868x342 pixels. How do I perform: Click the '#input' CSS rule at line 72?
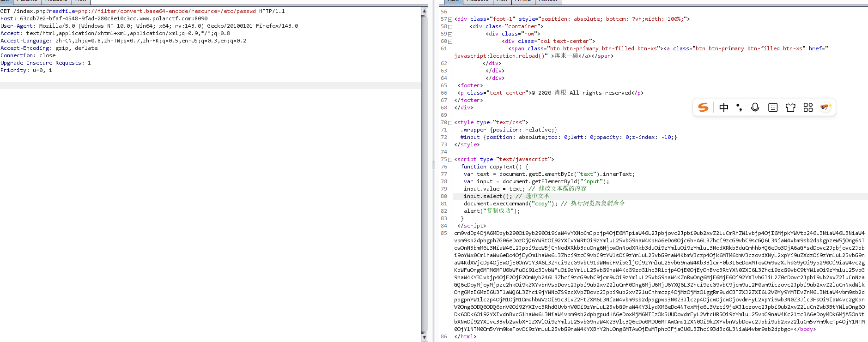click(569, 137)
